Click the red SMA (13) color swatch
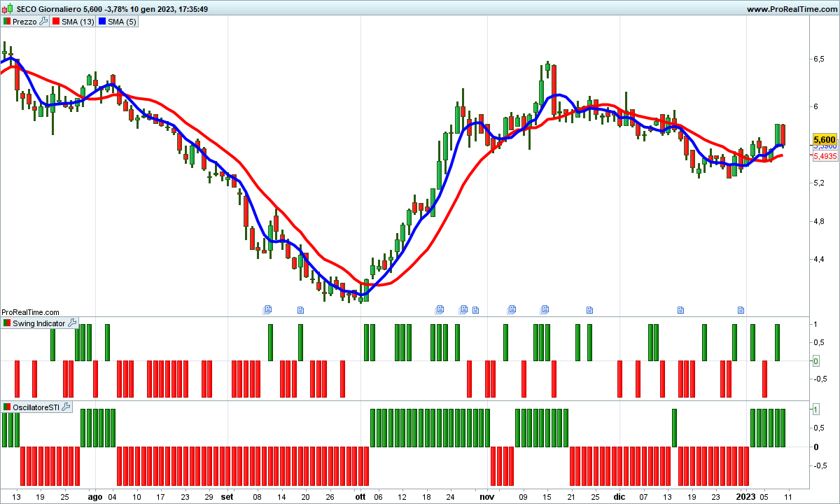The width and height of the screenshot is (840, 504). tap(56, 22)
